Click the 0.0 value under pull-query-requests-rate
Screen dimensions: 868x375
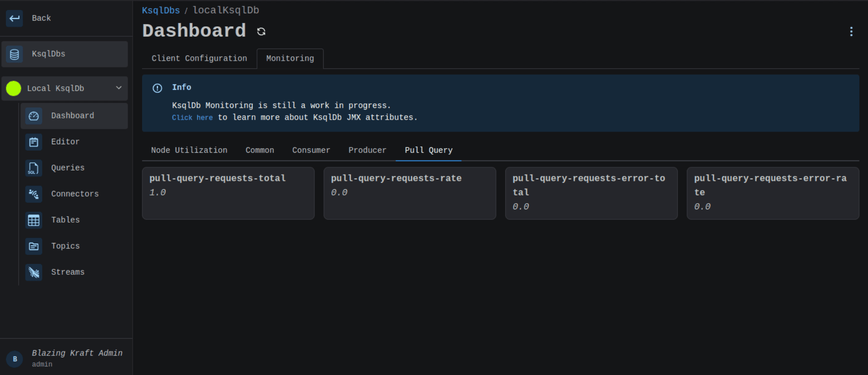coord(339,193)
